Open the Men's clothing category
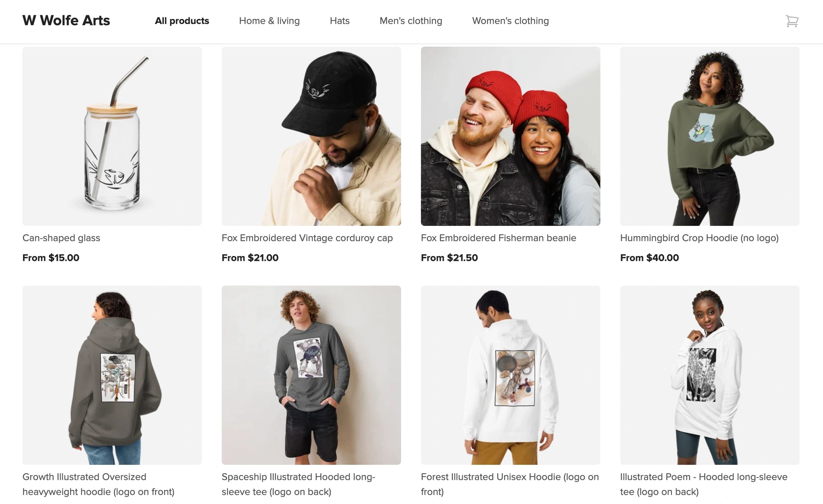The height and width of the screenshot is (504, 823). pos(411,21)
